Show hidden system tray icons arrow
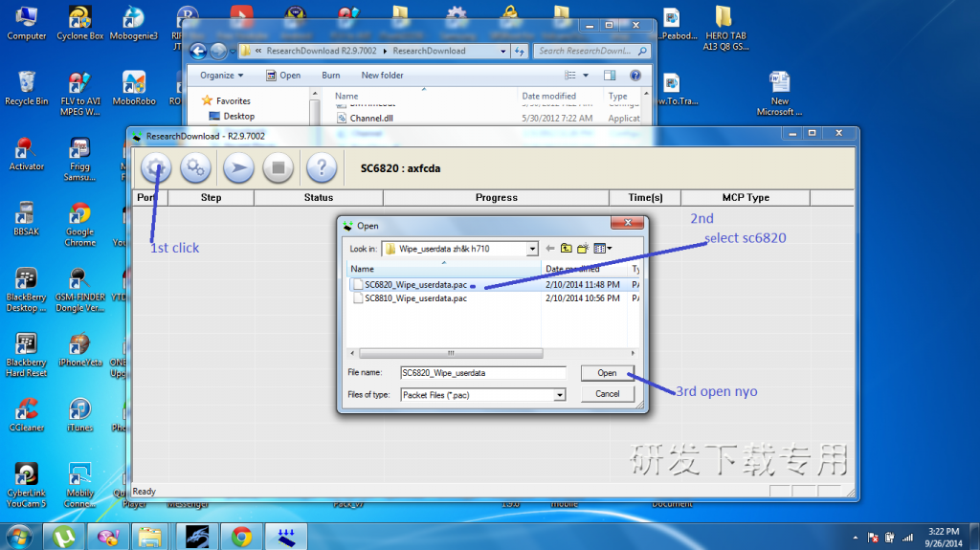 [855, 538]
